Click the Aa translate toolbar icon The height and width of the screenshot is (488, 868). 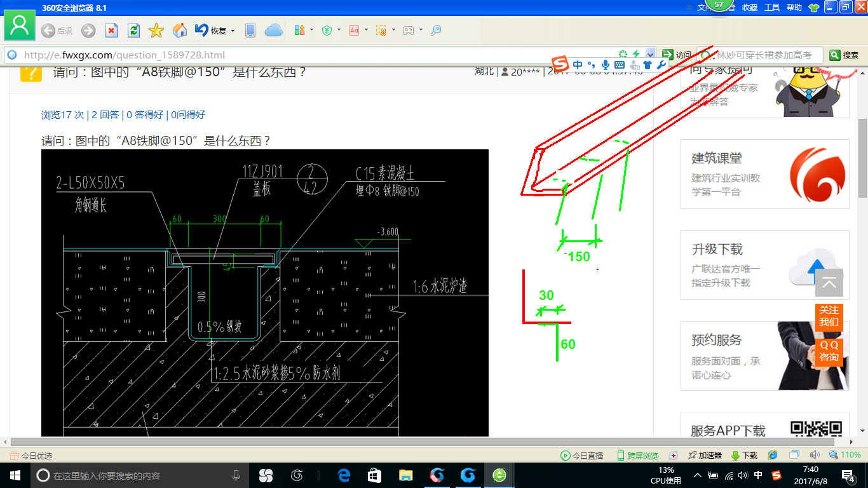(x=354, y=30)
